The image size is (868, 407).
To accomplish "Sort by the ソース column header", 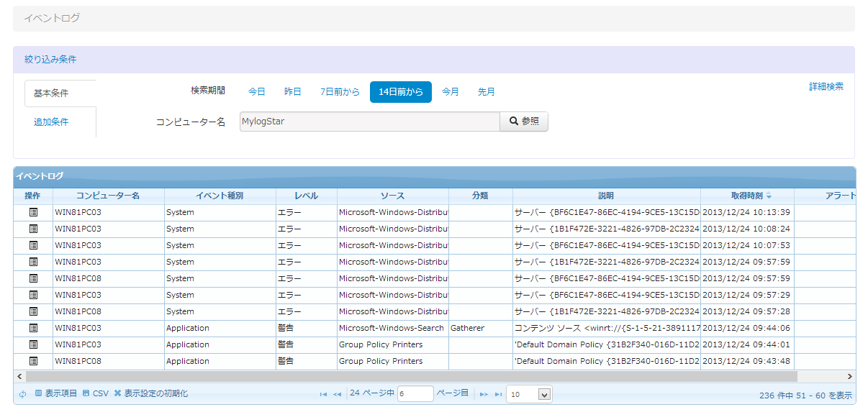I will pos(392,196).
